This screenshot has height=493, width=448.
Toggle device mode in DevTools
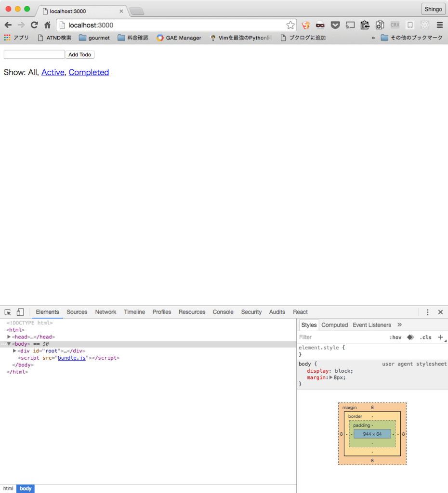[20, 312]
